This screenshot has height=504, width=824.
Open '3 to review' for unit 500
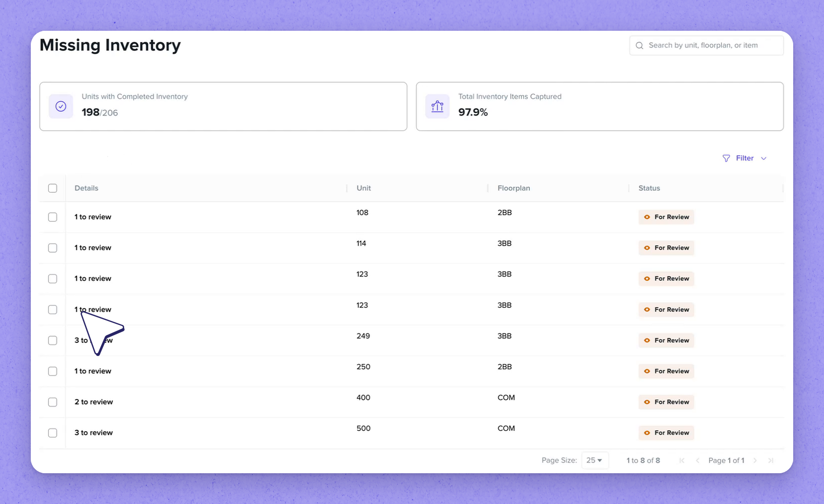pyautogui.click(x=94, y=433)
